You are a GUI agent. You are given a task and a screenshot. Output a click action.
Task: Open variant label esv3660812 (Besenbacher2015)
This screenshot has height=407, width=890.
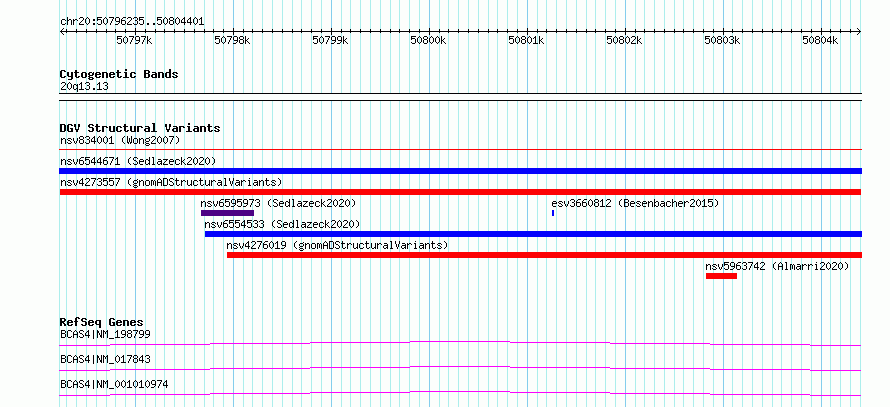pos(635,203)
